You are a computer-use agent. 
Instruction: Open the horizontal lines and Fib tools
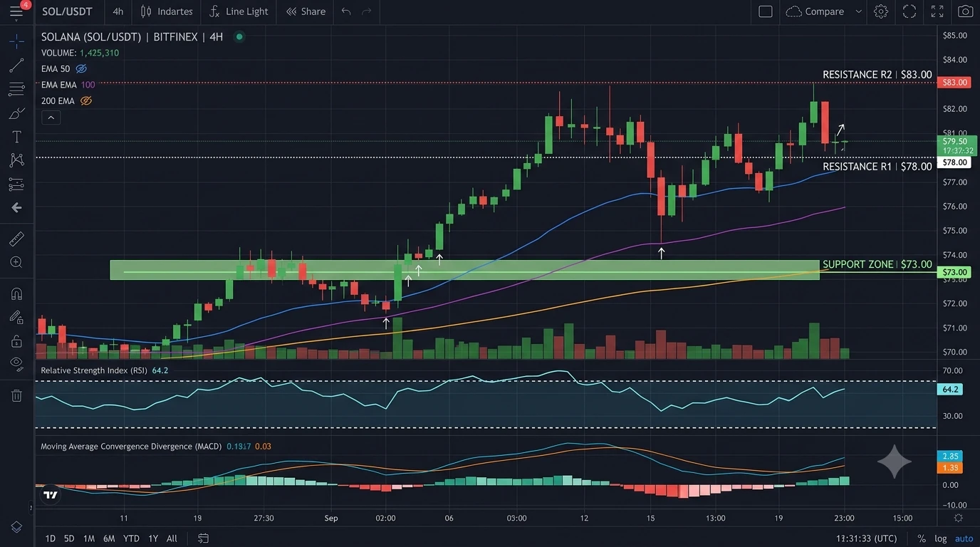16,89
